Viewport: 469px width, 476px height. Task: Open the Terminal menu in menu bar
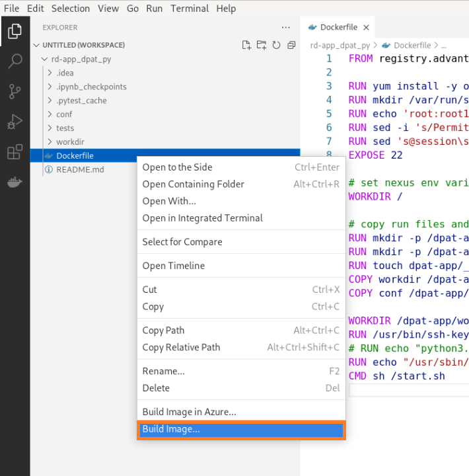189,9
